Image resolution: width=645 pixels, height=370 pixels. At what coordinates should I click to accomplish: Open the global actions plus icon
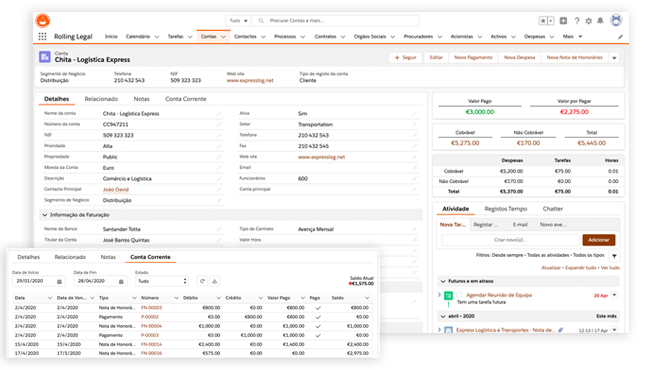564,21
